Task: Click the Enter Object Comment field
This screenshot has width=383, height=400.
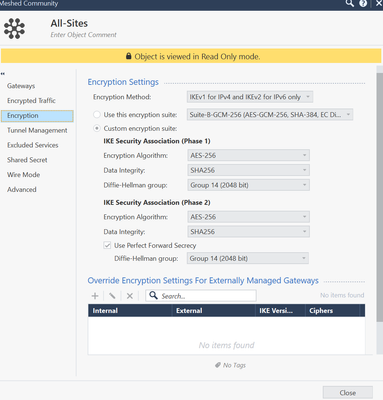Action: click(84, 35)
